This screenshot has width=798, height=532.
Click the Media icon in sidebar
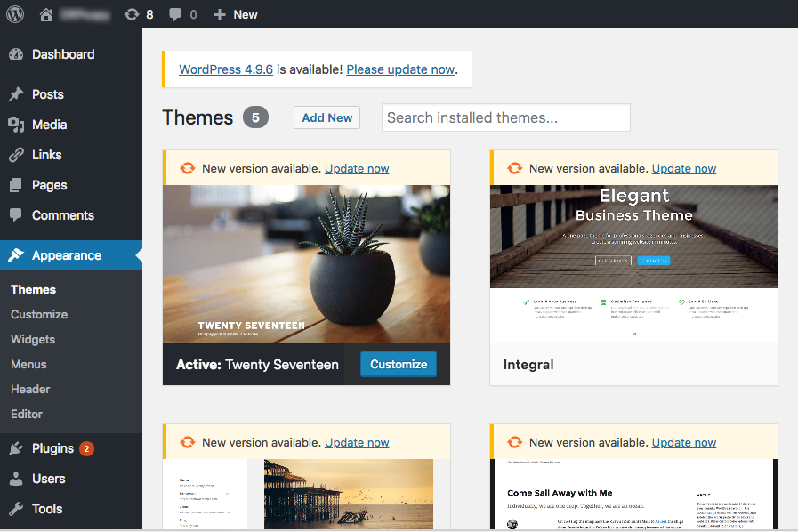pyautogui.click(x=16, y=125)
